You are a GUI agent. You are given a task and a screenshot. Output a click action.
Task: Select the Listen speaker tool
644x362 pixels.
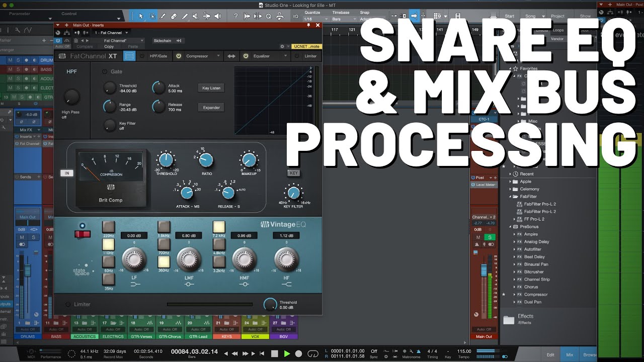[217, 16]
